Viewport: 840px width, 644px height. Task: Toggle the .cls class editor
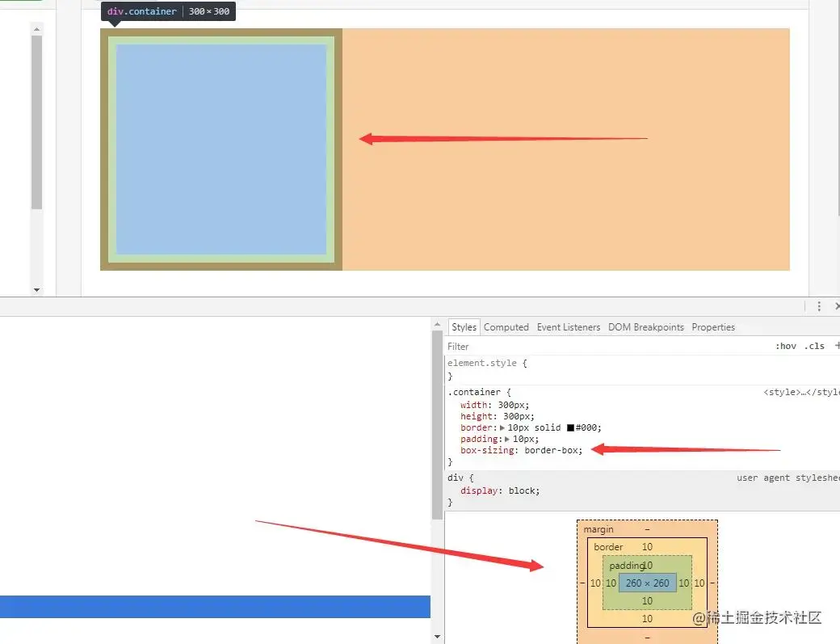click(814, 346)
